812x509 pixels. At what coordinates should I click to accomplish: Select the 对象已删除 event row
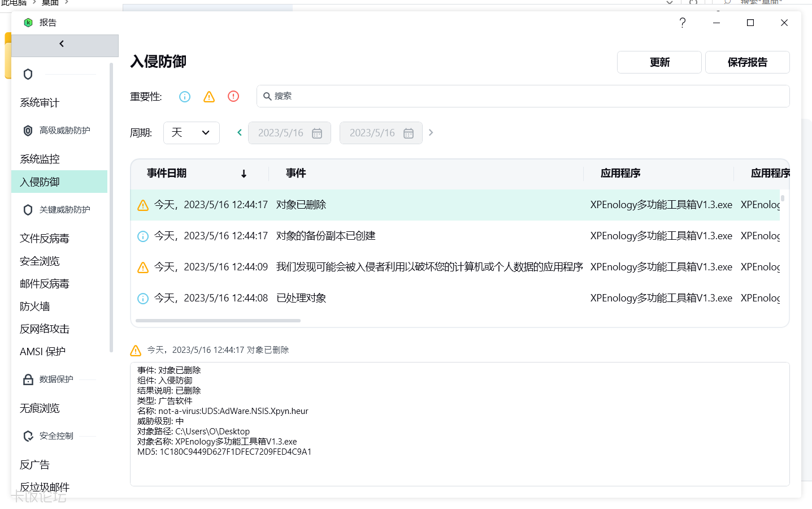click(455, 205)
